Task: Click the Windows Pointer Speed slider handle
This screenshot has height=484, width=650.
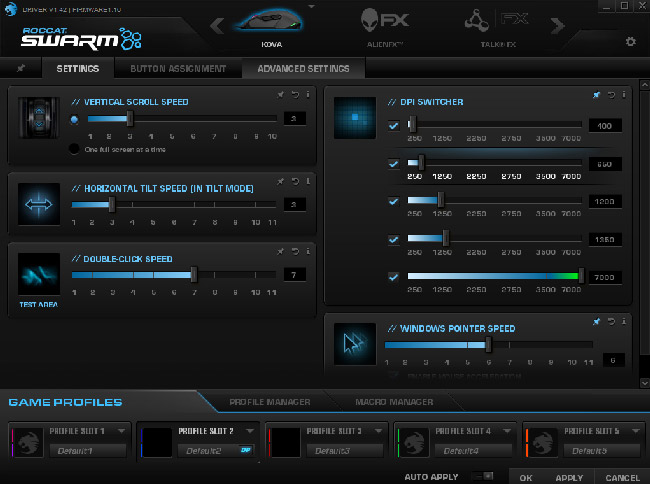Action: (x=488, y=344)
